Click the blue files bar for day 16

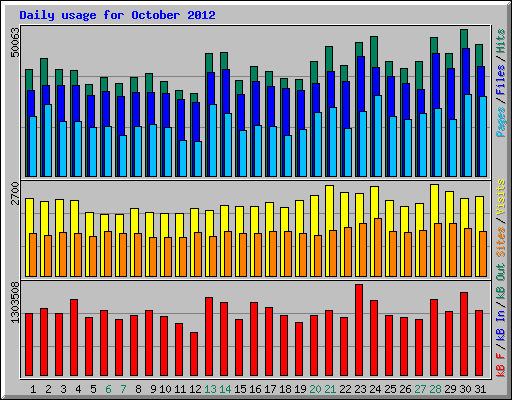[x=256, y=103]
